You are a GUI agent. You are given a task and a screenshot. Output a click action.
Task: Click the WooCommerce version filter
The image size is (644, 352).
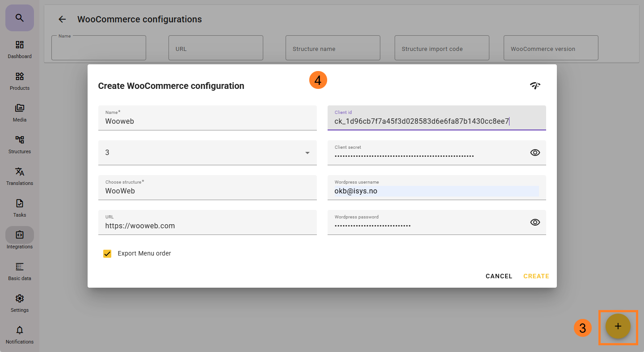point(551,48)
